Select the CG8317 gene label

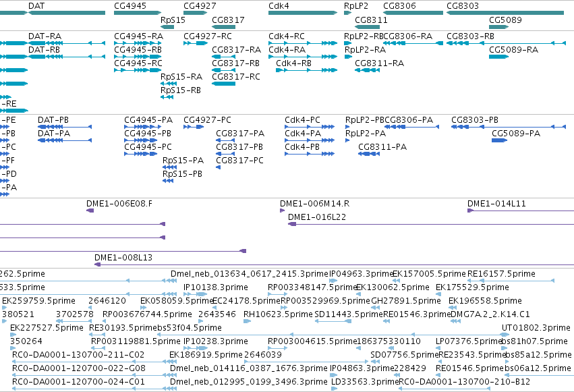(x=228, y=20)
